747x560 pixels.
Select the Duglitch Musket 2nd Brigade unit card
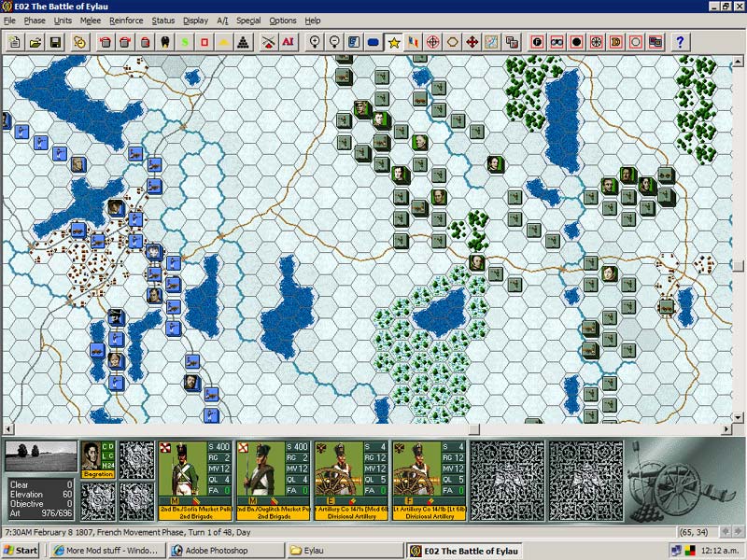pos(274,481)
